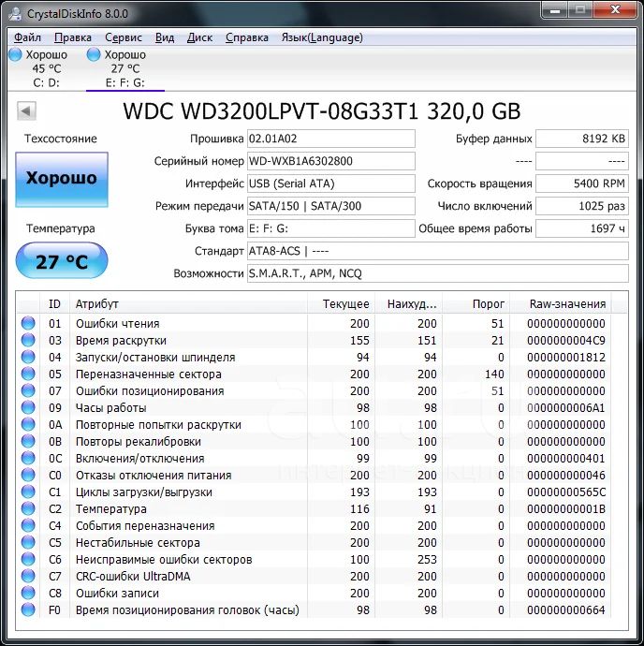Click the buffer size value 8192 KB
Screen dimensions: 644x646
pyautogui.click(x=582, y=139)
